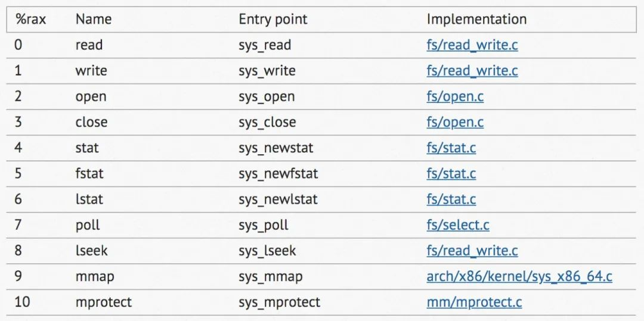Click the Implementation column header
The image size is (644, 321).
476,19
